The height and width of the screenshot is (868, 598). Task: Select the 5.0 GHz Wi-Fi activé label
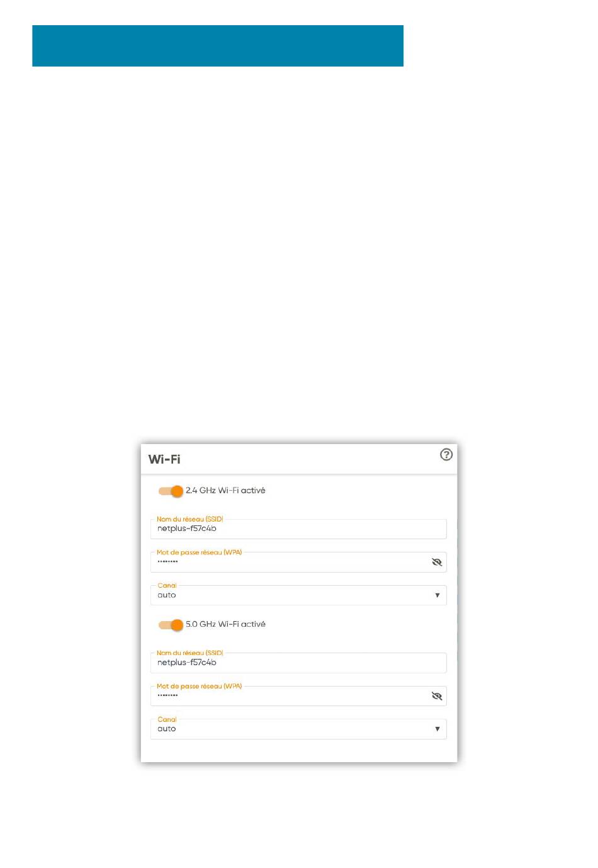click(x=225, y=624)
